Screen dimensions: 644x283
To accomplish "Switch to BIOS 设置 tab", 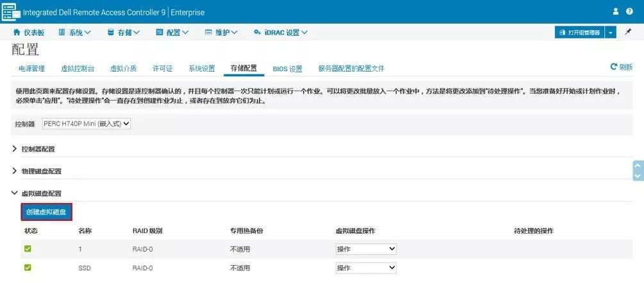I will tap(288, 69).
